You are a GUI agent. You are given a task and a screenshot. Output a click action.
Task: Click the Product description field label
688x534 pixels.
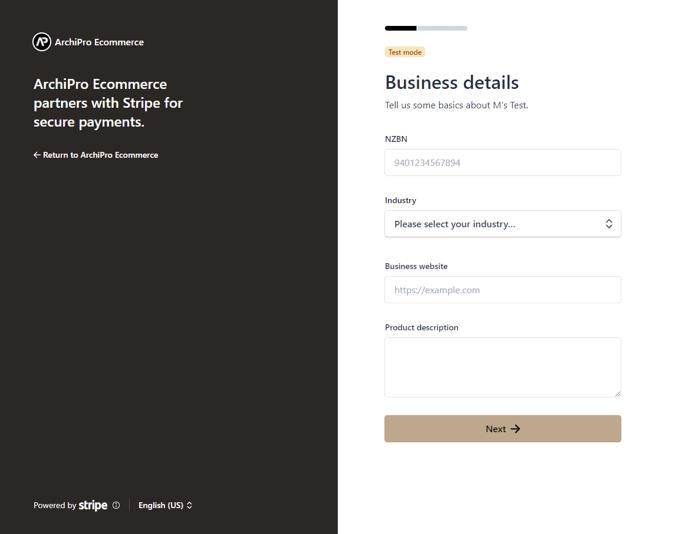(421, 327)
